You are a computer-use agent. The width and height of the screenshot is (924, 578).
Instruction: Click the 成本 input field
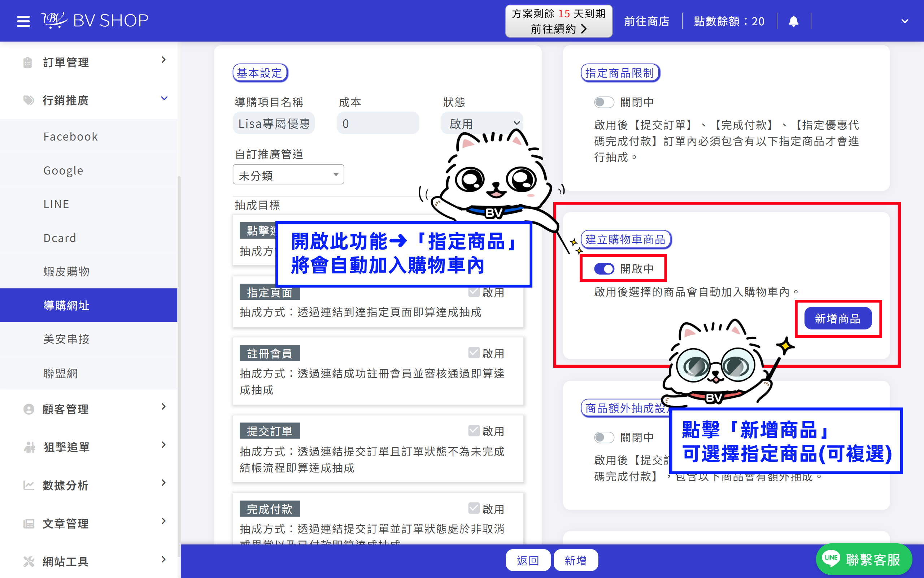[378, 123]
